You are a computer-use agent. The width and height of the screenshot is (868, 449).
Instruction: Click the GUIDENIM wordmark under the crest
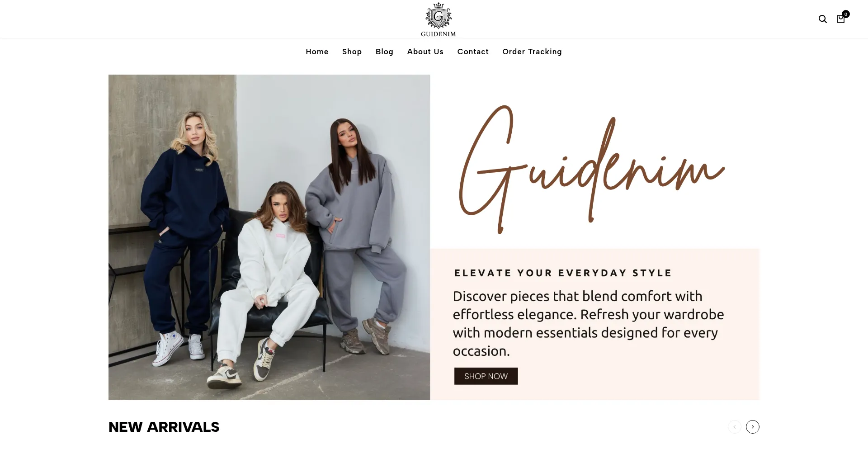[x=438, y=34]
